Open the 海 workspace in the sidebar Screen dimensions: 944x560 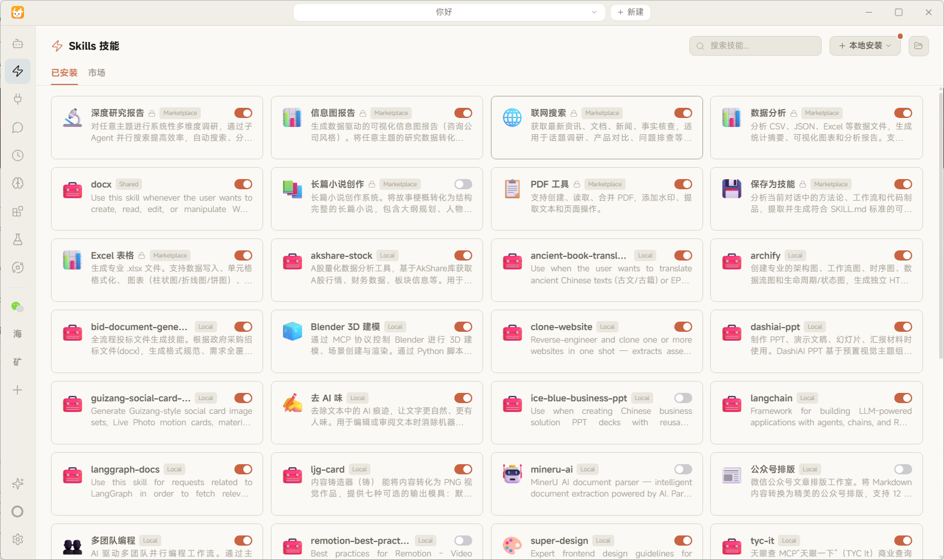(18, 334)
